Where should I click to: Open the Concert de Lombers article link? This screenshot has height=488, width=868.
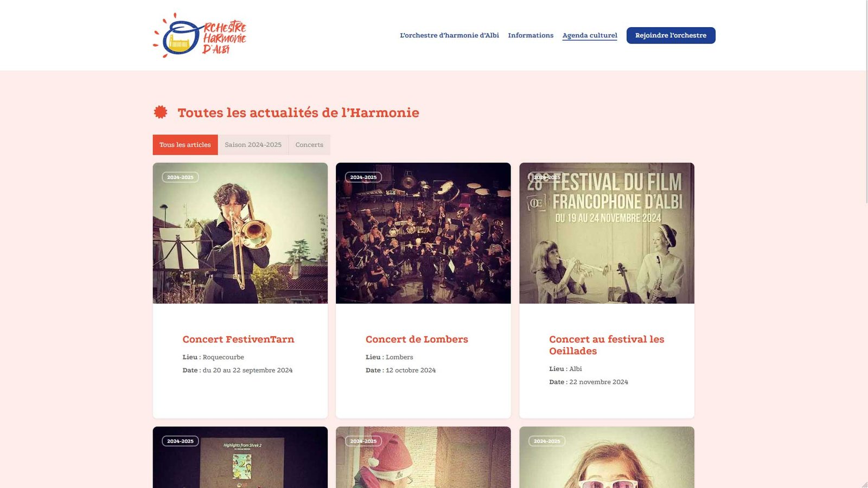(417, 339)
